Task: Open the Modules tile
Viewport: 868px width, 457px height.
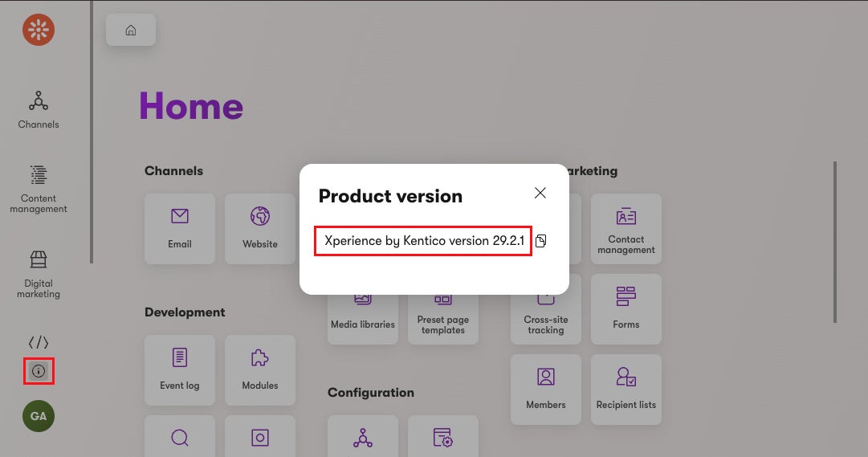Action: pos(260,369)
